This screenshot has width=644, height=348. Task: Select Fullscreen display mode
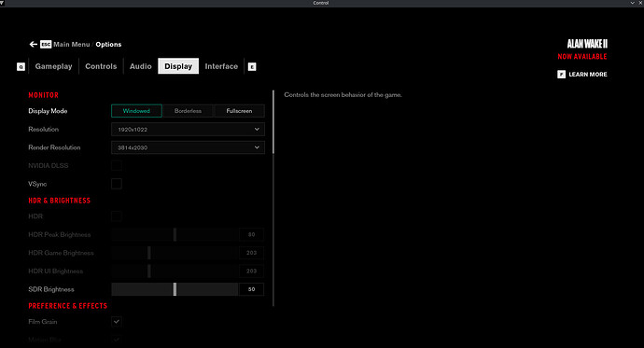pos(239,111)
